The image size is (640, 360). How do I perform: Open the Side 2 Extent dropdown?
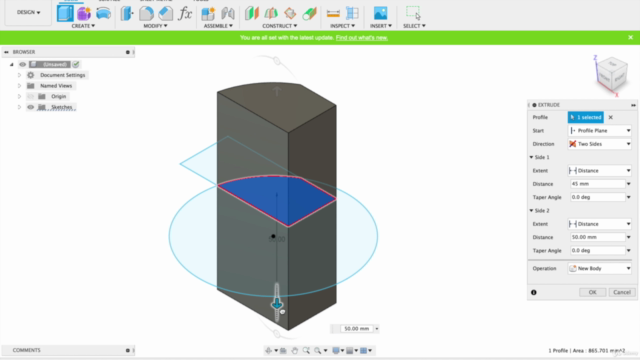[x=600, y=224]
